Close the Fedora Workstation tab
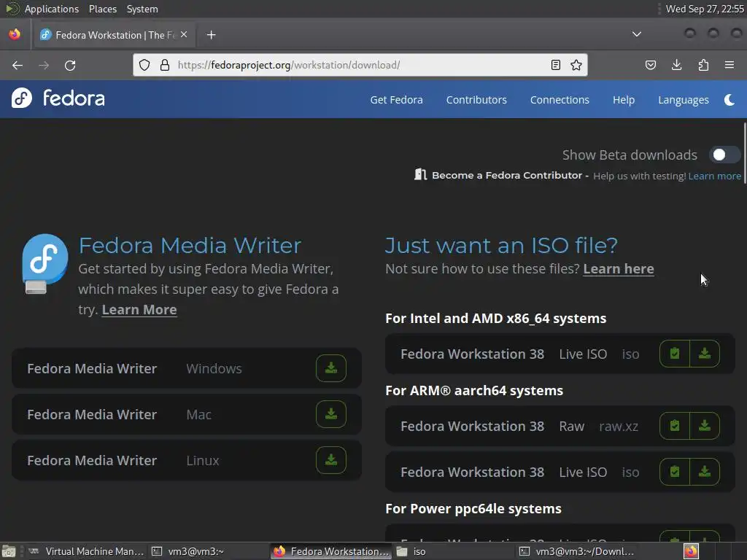 coord(184,34)
